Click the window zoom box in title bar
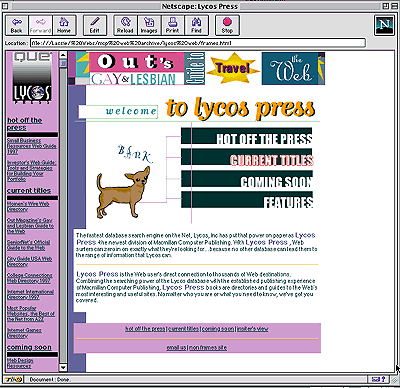400x388 pixels. point(386,6)
